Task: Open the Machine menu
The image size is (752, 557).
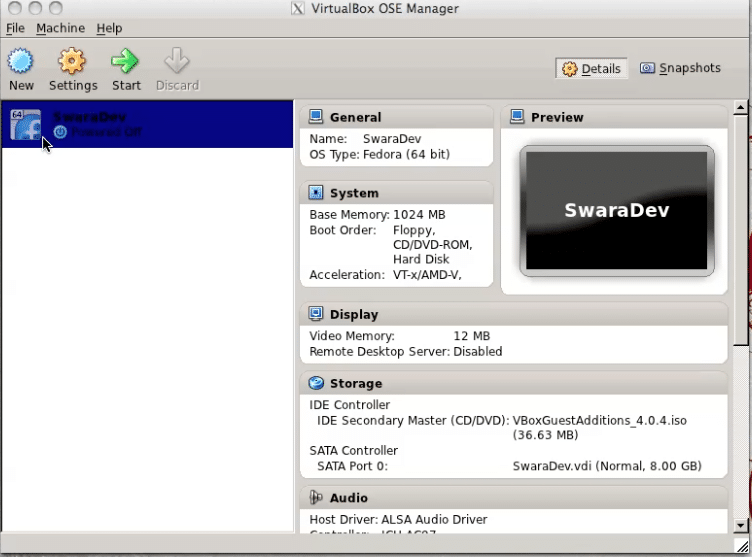Action: point(60,28)
